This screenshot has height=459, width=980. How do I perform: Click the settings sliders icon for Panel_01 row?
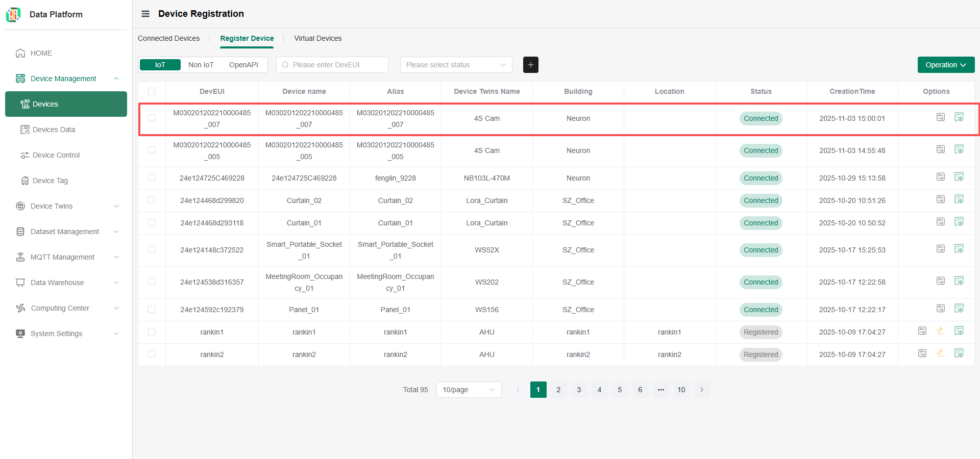point(940,309)
